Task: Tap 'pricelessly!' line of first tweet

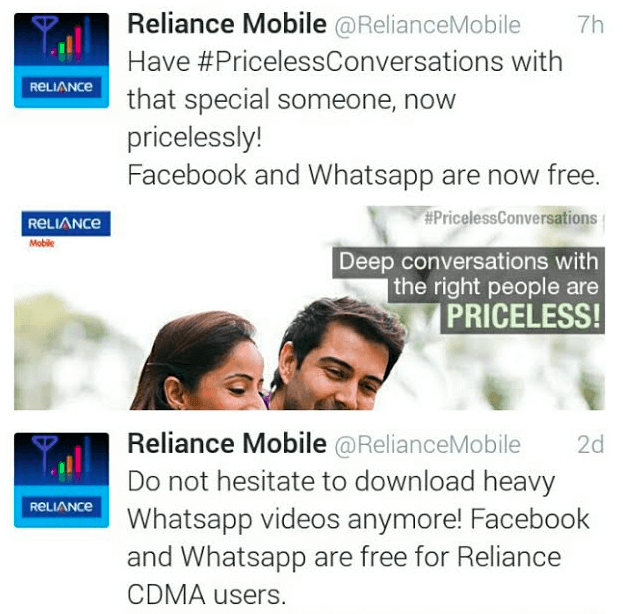Action: click(195, 138)
